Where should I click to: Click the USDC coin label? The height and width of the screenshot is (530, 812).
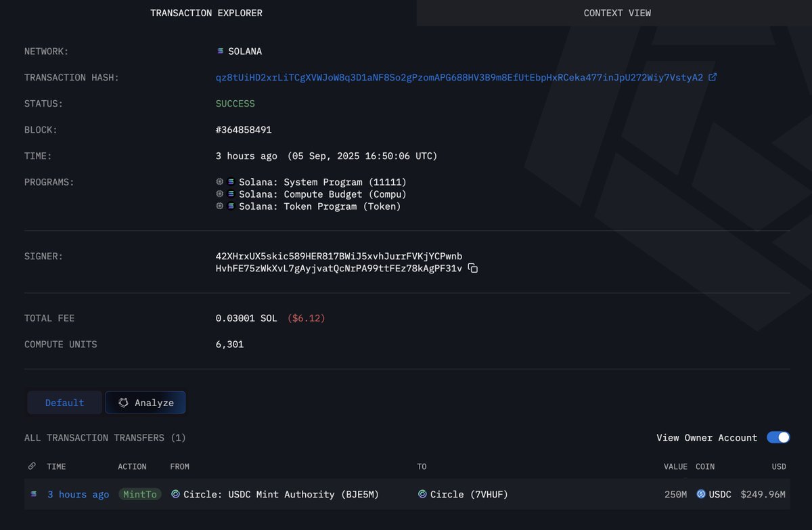(720, 495)
